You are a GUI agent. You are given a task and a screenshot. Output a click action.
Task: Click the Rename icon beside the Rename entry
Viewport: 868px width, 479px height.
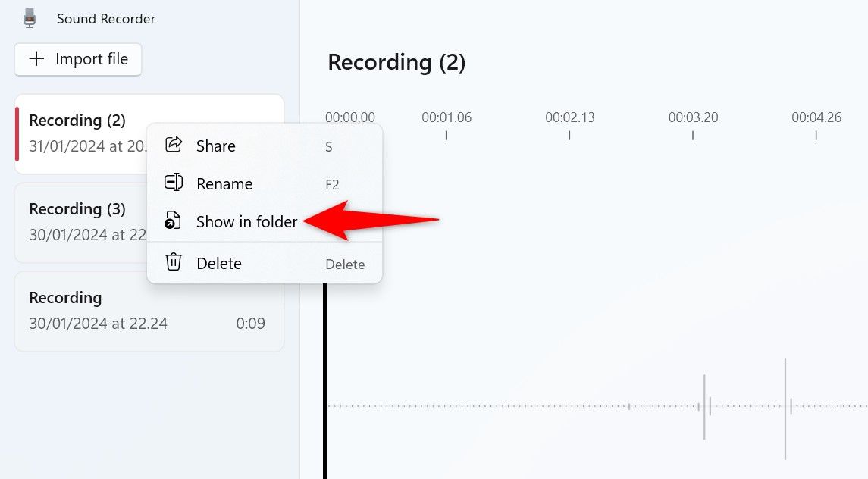[174, 183]
